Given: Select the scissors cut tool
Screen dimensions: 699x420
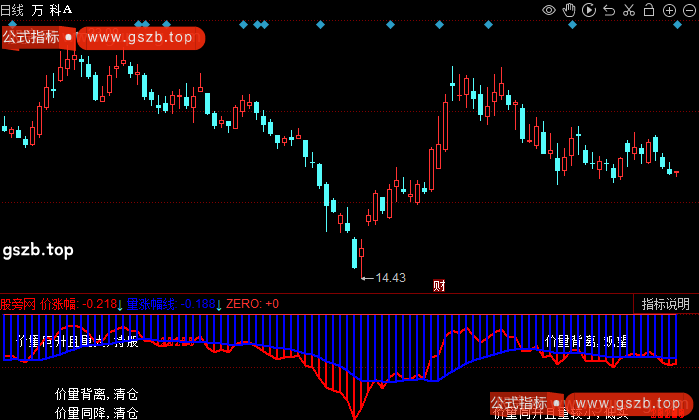Looking at the screenshot, I should pyautogui.click(x=629, y=10).
